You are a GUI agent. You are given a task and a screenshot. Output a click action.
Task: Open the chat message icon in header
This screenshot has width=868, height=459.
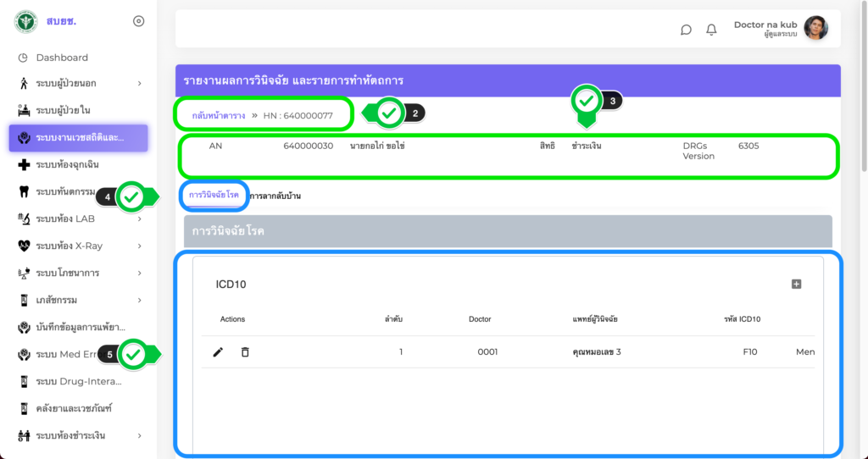click(686, 30)
